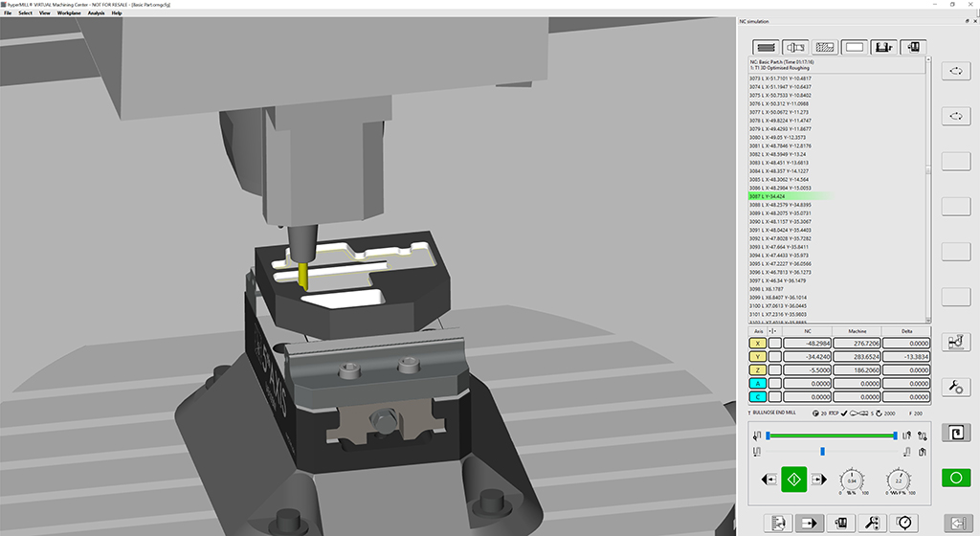The image size is (980, 536).
Task: Click the lower slider left end icon
Action: [757, 451]
